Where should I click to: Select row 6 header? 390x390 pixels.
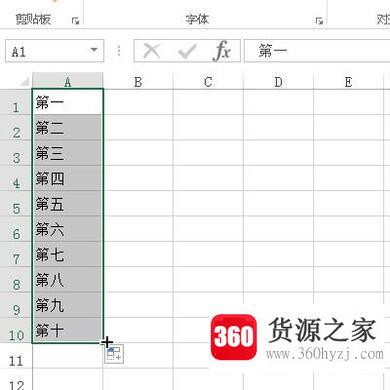coord(16,229)
